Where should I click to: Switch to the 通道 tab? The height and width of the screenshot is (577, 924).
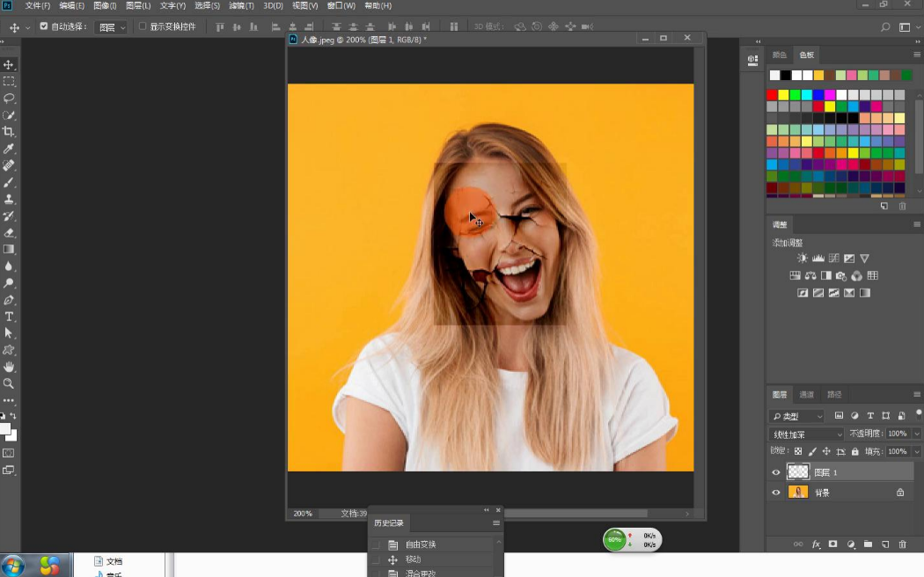(x=807, y=394)
